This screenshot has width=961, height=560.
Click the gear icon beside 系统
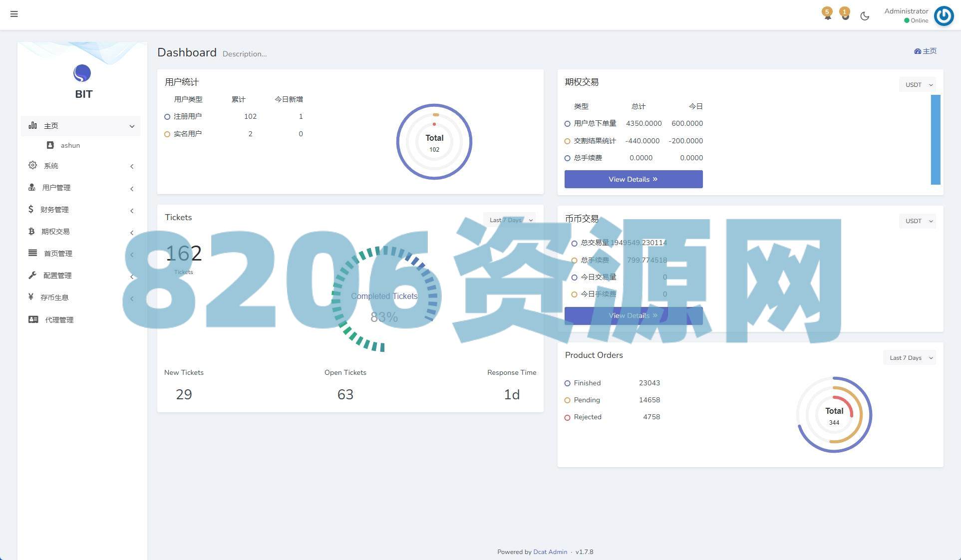(32, 165)
